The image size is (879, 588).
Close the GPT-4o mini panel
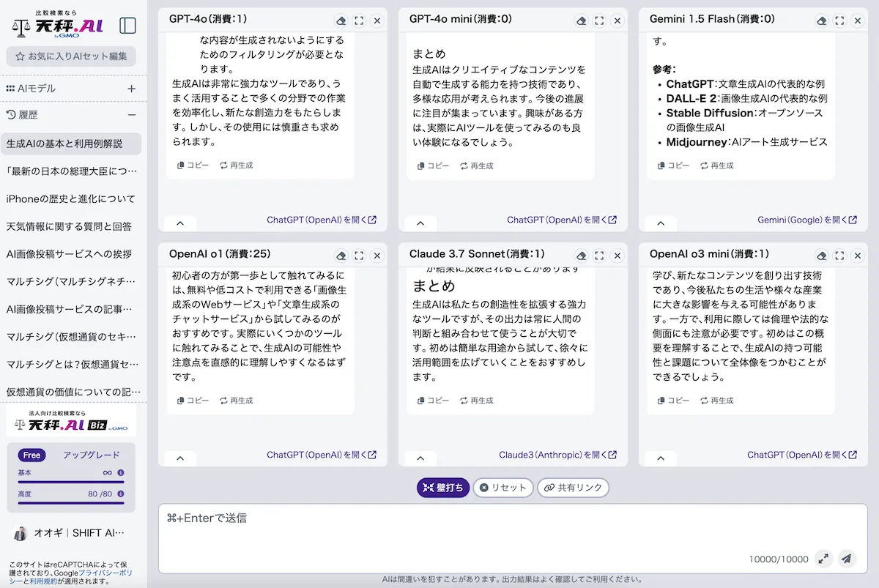coord(617,21)
